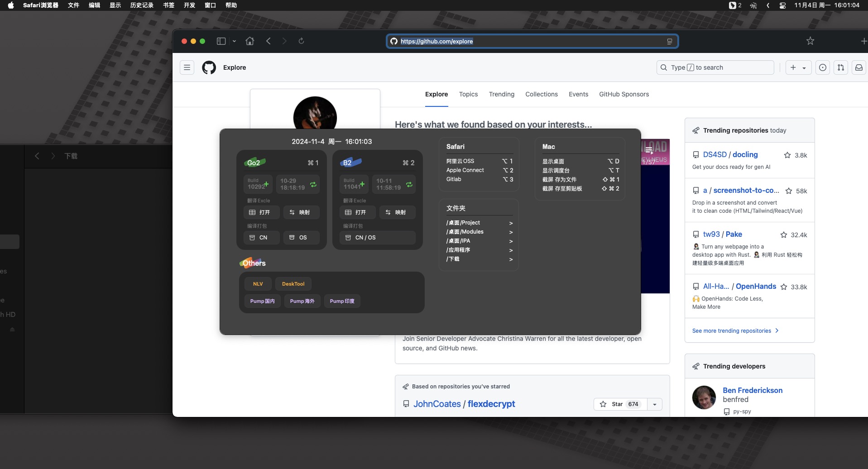This screenshot has height=469, width=868.
Task: Open reader view icon in address bar
Action: pos(669,41)
